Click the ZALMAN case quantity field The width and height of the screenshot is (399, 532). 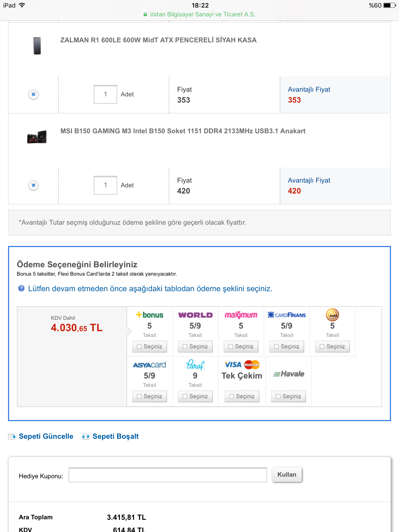105,94
